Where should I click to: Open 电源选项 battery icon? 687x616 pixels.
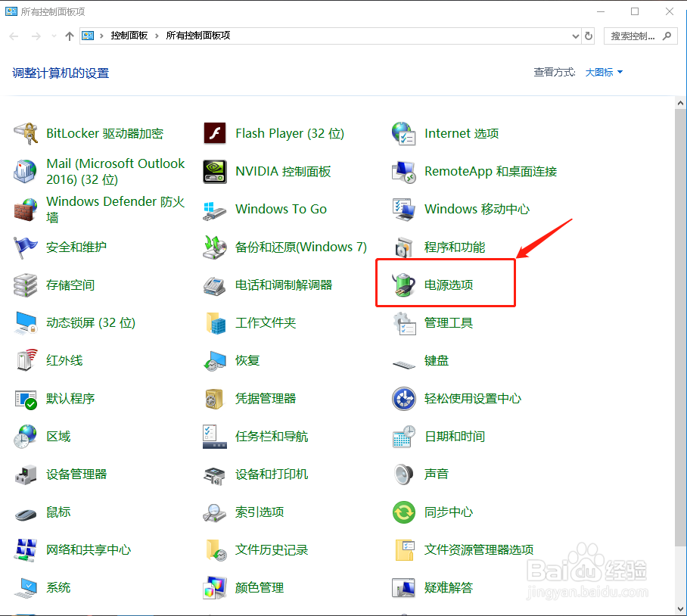tap(403, 285)
